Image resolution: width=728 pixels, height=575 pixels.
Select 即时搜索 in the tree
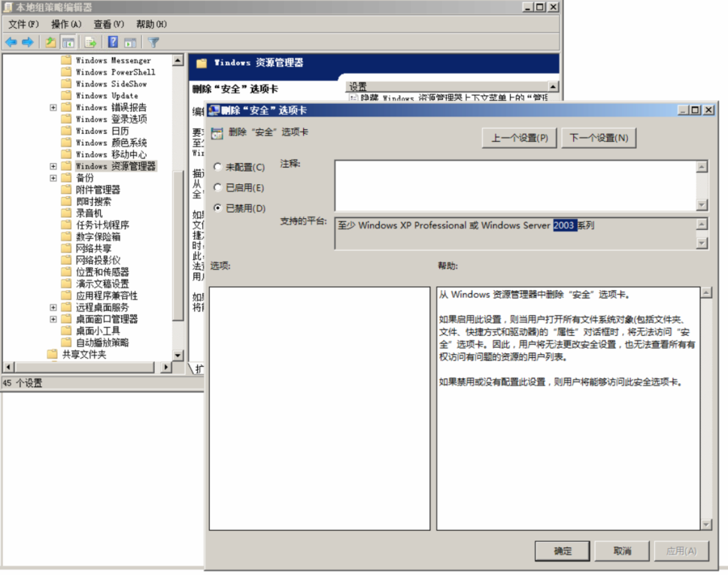[x=93, y=201]
